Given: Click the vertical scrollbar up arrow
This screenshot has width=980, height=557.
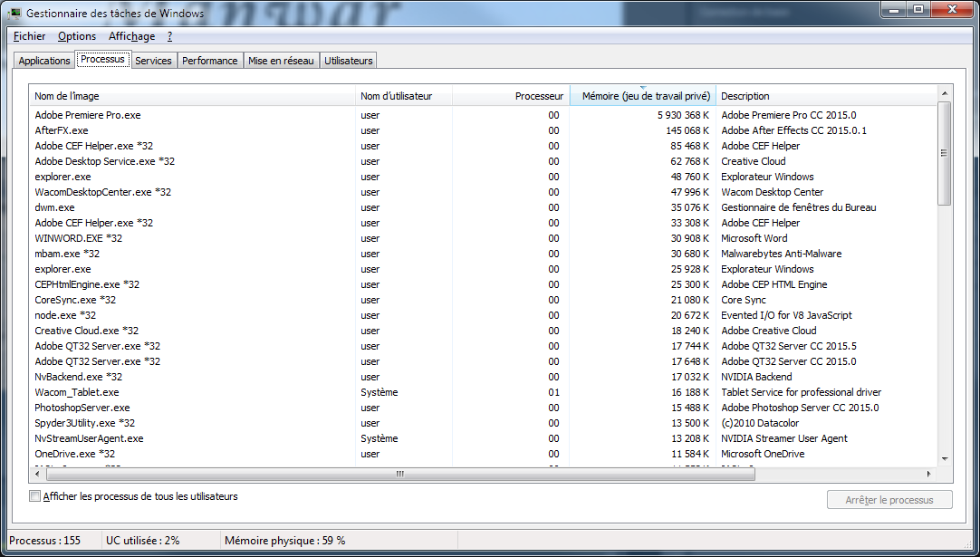Looking at the screenshot, I should [945, 93].
